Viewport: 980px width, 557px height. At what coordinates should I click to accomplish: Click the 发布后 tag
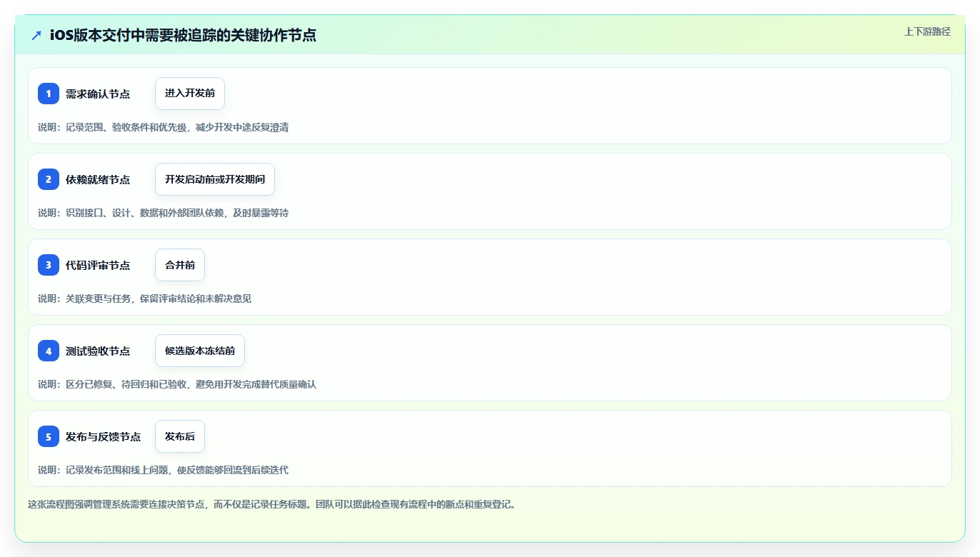[x=180, y=436]
